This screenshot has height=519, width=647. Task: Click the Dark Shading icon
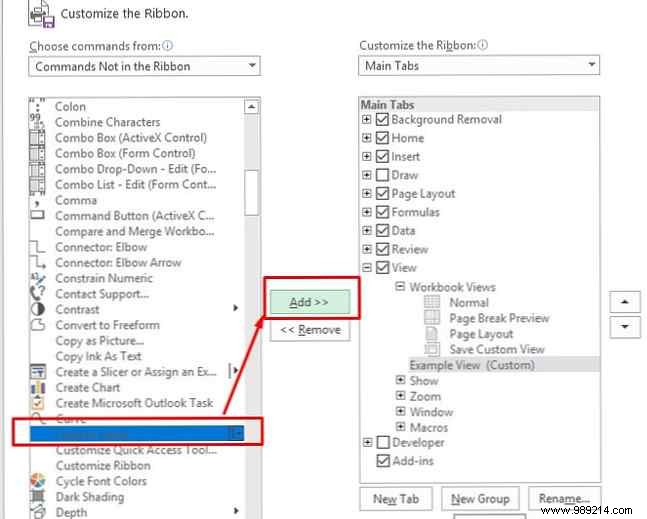38,497
